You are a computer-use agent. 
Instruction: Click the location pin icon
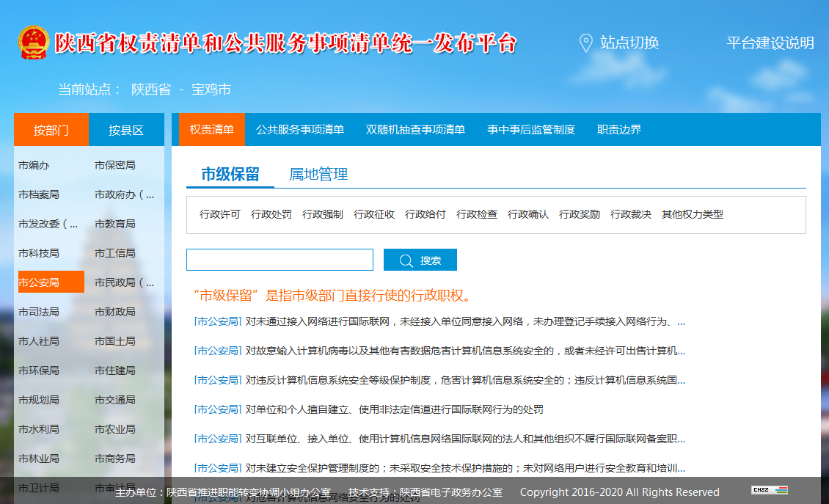pyautogui.click(x=585, y=43)
